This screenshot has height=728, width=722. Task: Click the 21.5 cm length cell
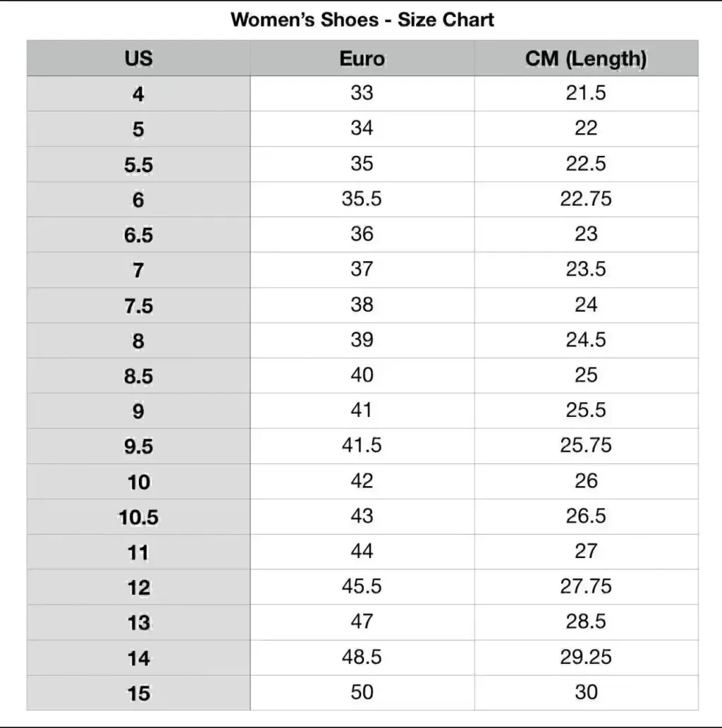click(585, 93)
